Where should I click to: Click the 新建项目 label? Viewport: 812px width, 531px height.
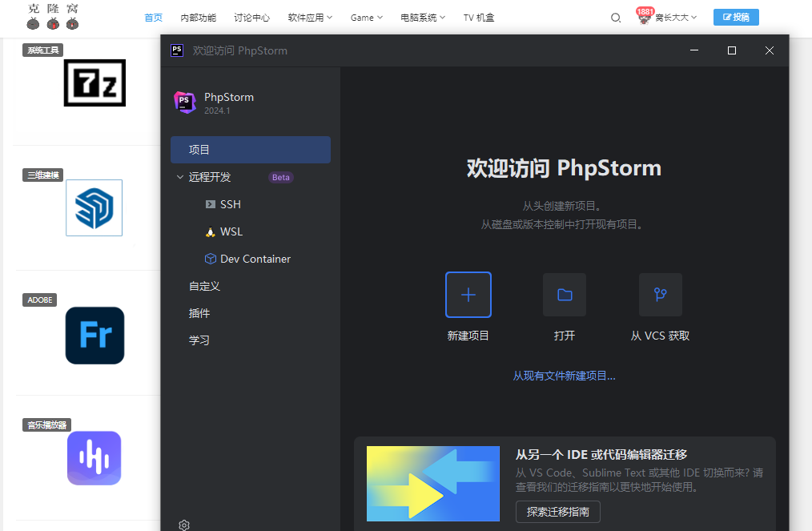468,336
